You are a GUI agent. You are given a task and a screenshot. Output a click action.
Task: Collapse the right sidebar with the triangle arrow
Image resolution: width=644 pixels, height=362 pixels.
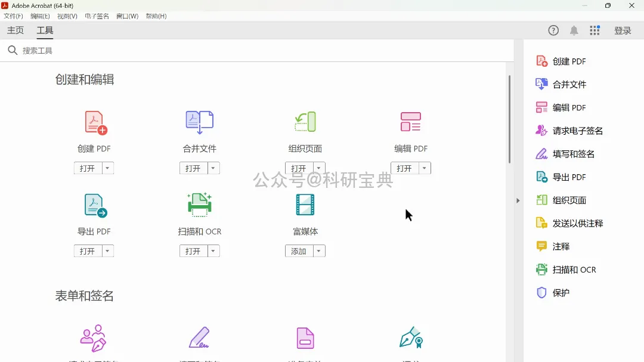(518, 200)
